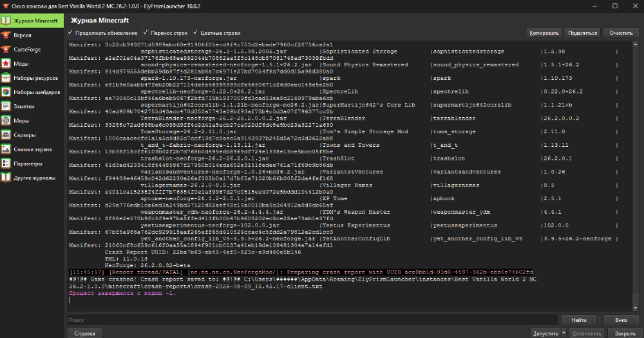Switch to the Миры tab label
The image size is (644, 338).
(21, 121)
